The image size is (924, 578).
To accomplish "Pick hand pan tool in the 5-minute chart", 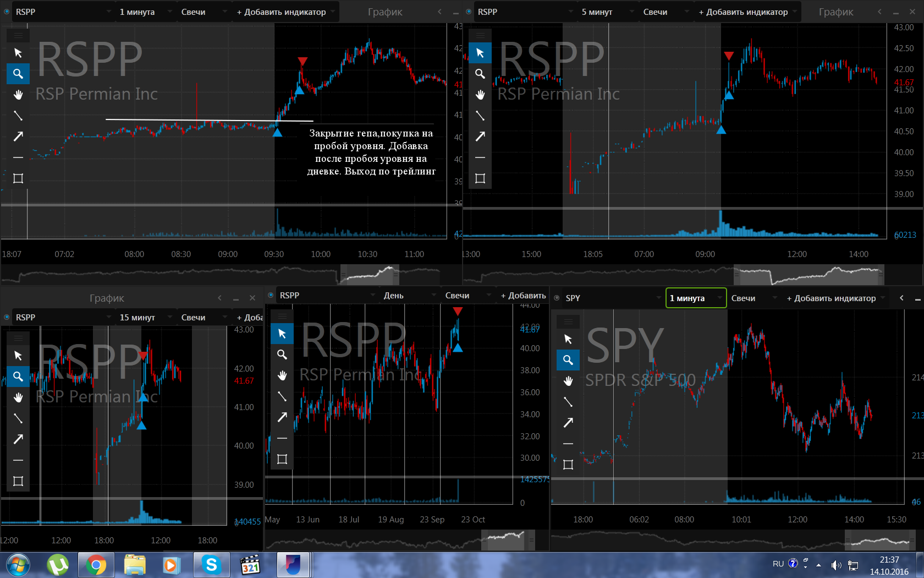I will point(480,95).
